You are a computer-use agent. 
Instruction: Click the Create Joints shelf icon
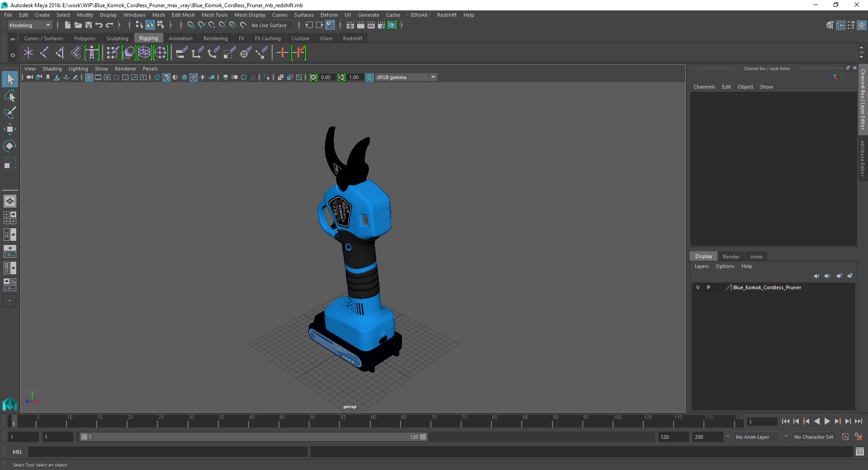pos(44,53)
